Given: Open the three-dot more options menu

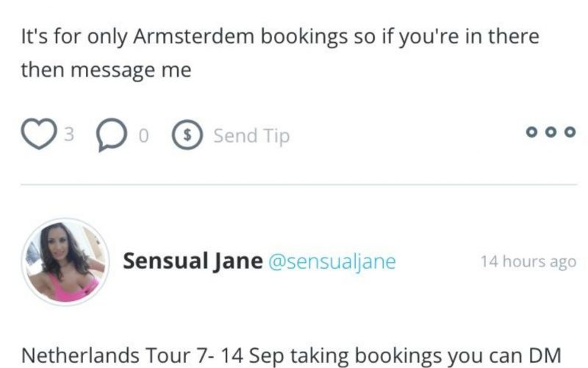Looking at the screenshot, I should pyautogui.click(x=551, y=132).
